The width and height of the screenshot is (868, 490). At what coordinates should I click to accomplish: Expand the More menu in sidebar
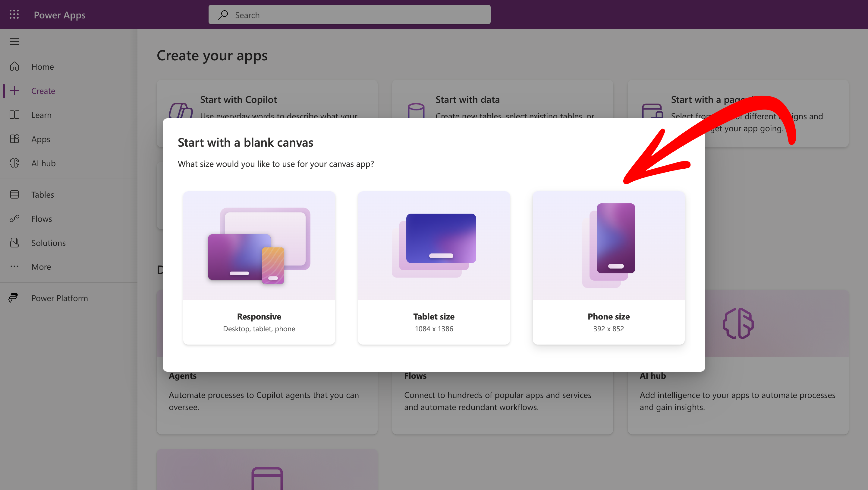(14, 266)
